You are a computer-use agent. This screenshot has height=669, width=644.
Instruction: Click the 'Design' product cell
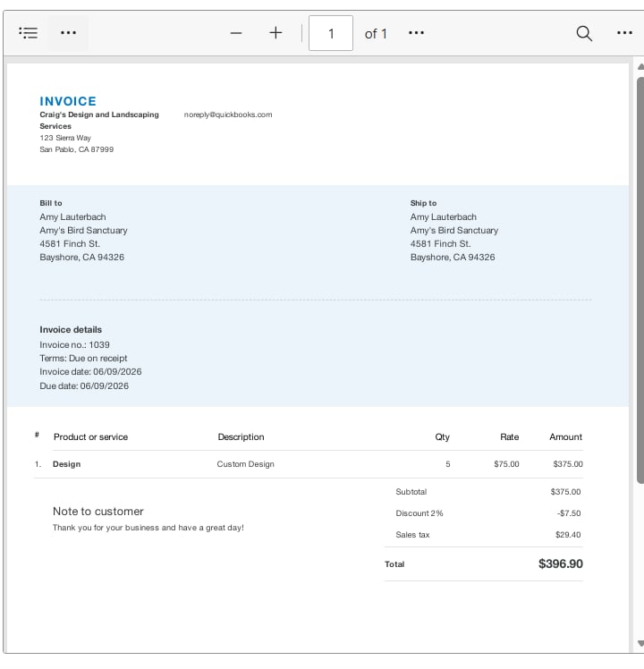click(66, 464)
